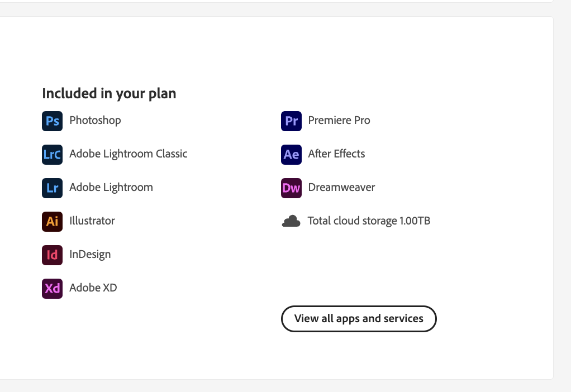The width and height of the screenshot is (571, 392).
Task: Click the Photoshop Ps icon
Action: tap(52, 121)
